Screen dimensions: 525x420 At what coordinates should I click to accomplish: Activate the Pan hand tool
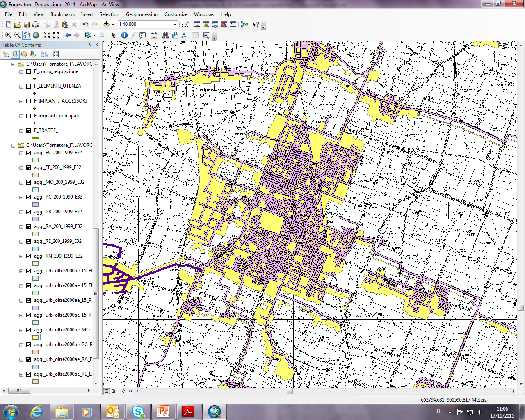[27, 35]
